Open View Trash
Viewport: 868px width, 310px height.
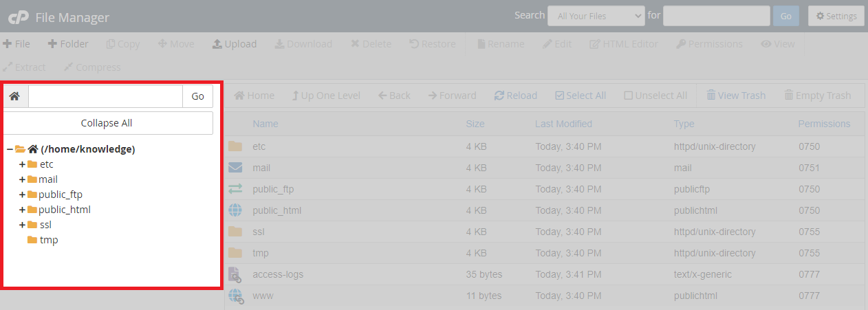736,96
